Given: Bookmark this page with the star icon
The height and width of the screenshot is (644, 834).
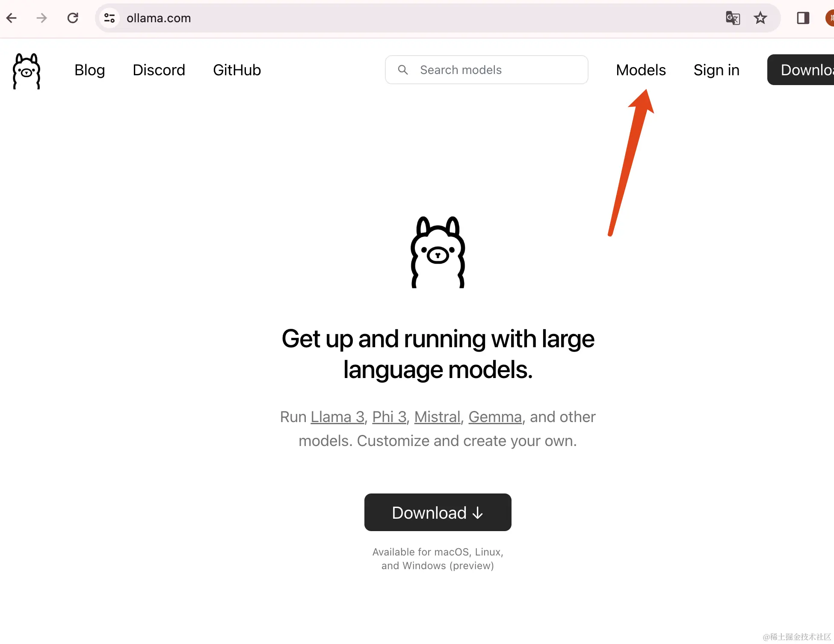Looking at the screenshot, I should [x=760, y=18].
